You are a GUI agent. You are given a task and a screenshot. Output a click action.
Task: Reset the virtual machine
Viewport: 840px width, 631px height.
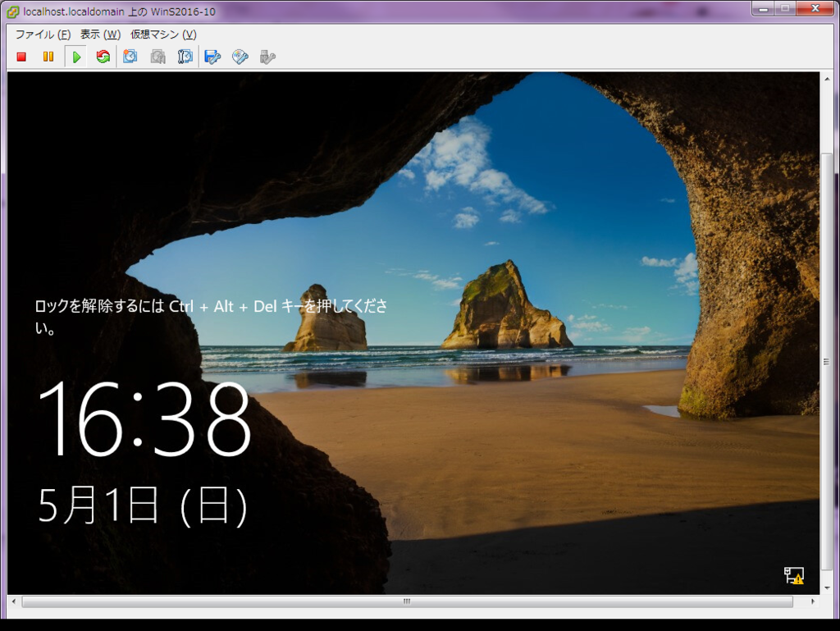(102, 57)
